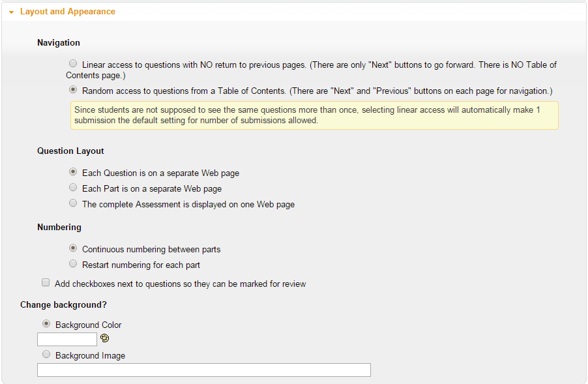Collapse the Layout and Appearance triangle
Viewport: 588px width, 384px height.
(x=11, y=12)
